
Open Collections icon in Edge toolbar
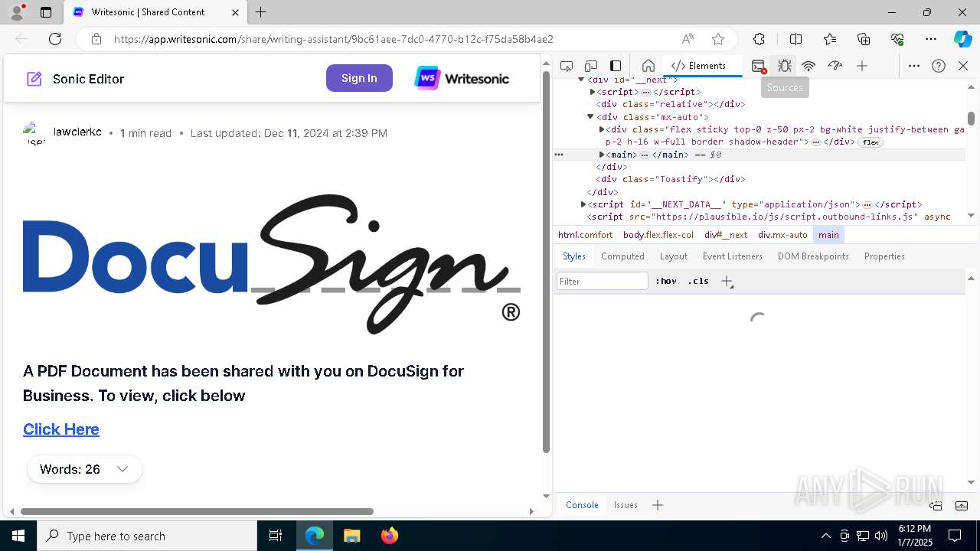[x=864, y=39]
